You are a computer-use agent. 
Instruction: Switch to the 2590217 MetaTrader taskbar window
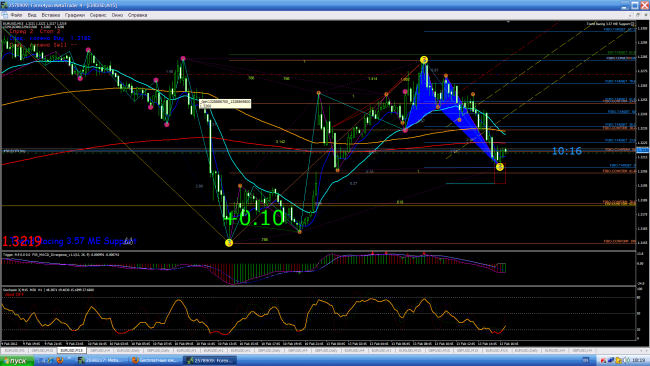click(102, 360)
